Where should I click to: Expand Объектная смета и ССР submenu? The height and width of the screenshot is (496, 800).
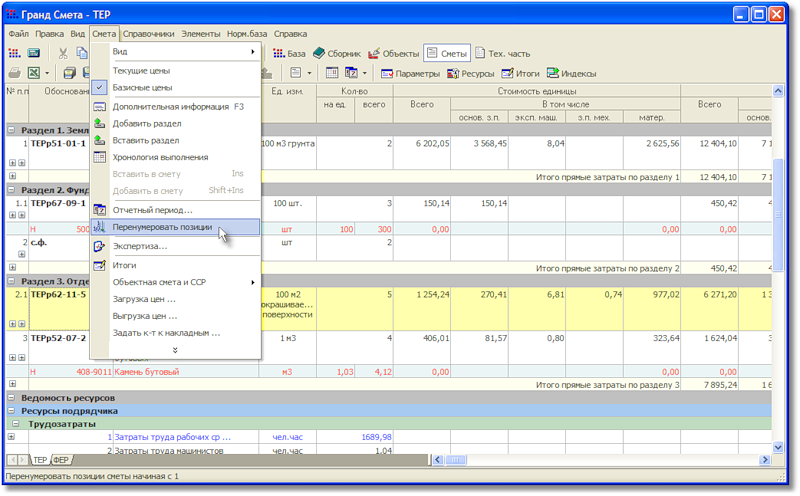(176, 282)
